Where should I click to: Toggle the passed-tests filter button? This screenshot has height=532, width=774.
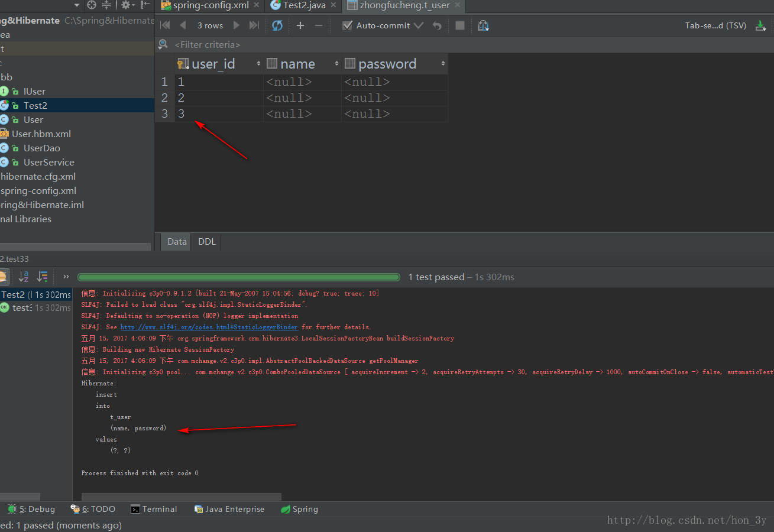[x=3, y=277]
